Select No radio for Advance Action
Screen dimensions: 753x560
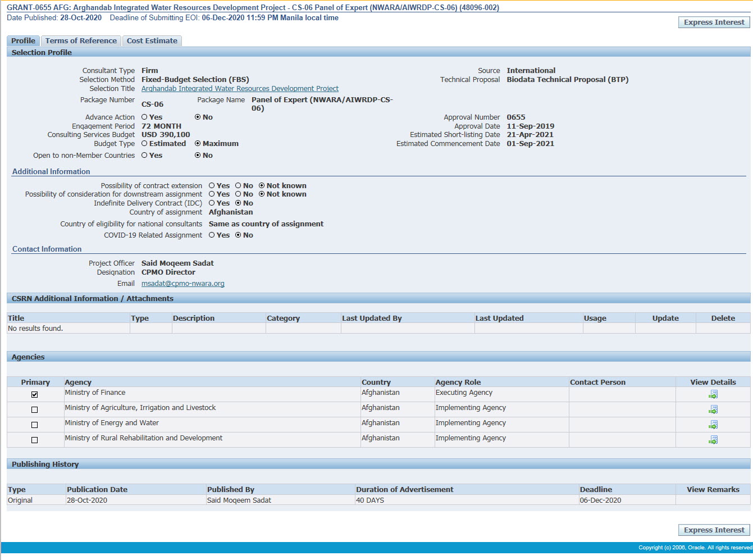(x=198, y=117)
